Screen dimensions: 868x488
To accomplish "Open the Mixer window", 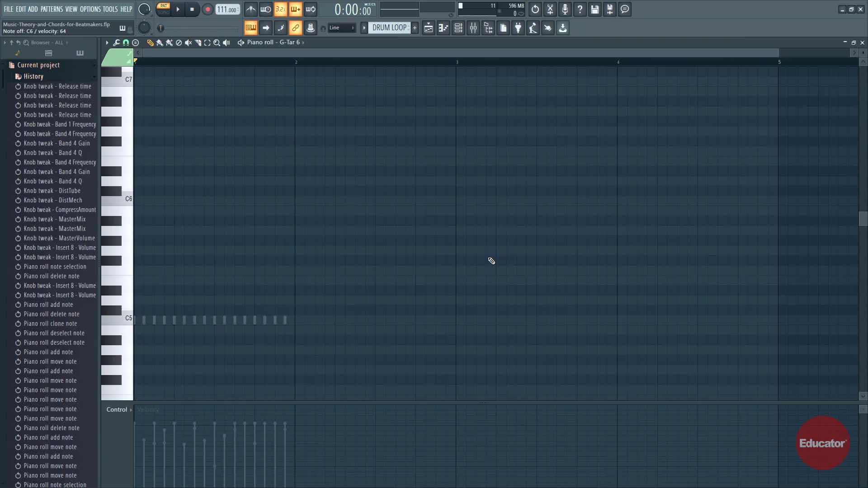I will coord(473,28).
